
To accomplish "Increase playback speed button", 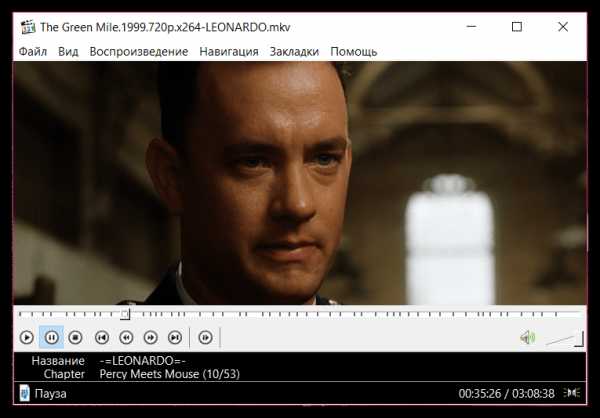I will pyautogui.click(x=151, y=338).
